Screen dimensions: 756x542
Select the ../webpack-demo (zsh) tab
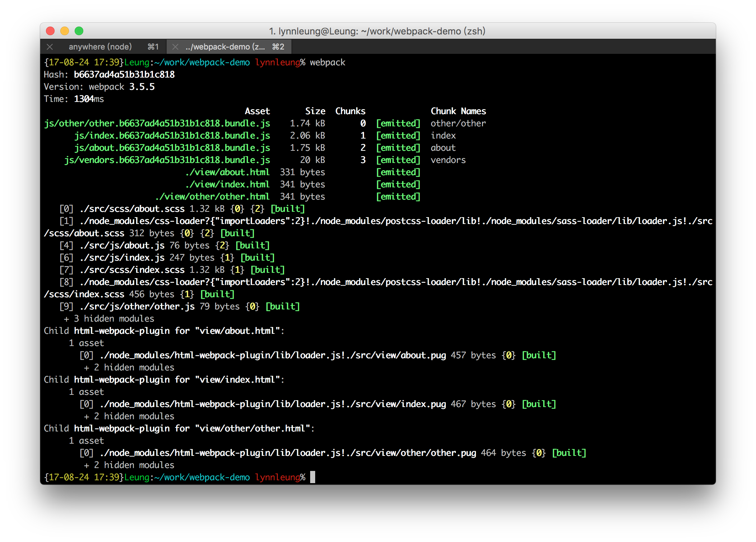pos(225,47)
